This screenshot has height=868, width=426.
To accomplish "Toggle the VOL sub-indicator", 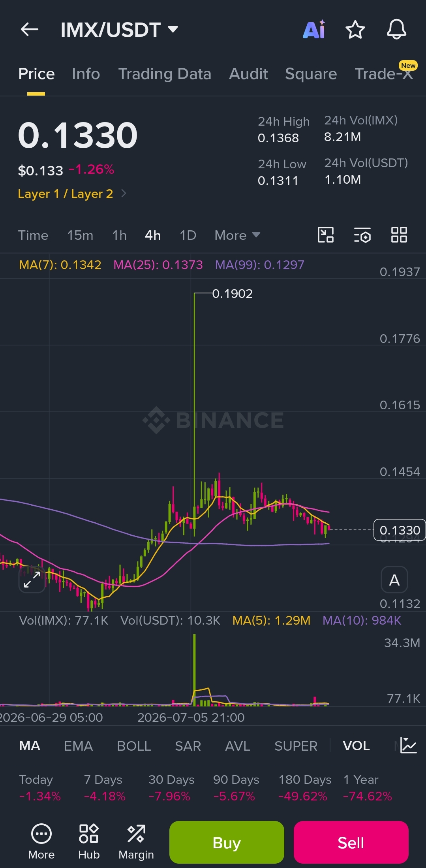I will coord(356,746).
